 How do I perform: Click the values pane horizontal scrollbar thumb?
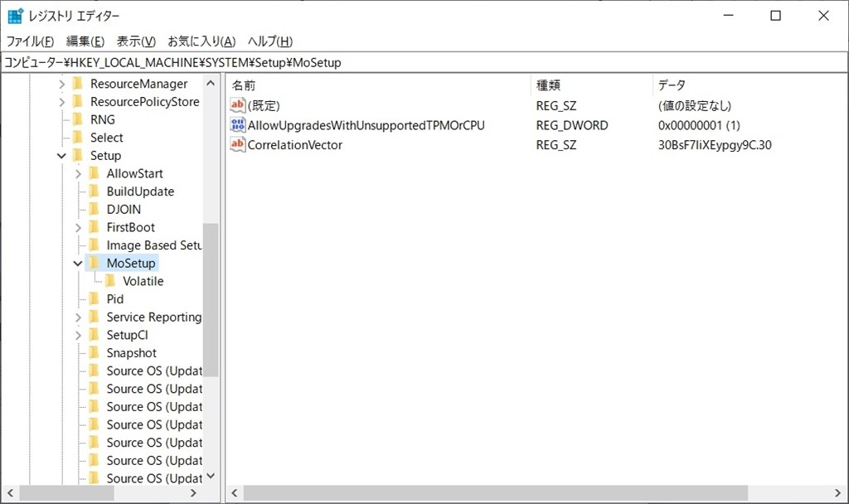click(496, 492)
